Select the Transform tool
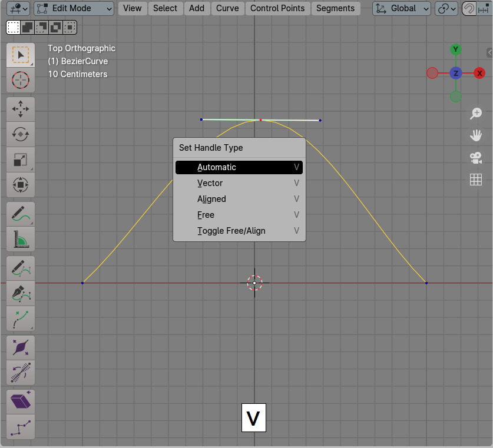 coord(21,185)
